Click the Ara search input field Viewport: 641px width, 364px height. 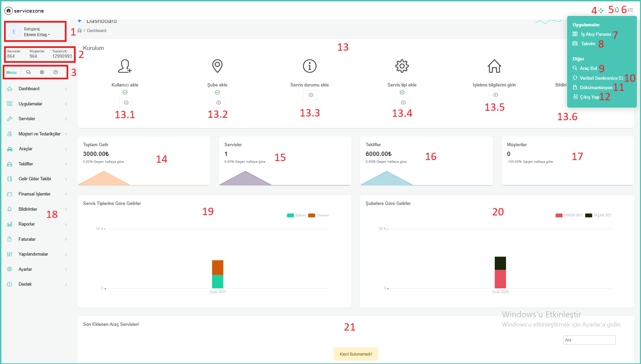pos(589,340)
